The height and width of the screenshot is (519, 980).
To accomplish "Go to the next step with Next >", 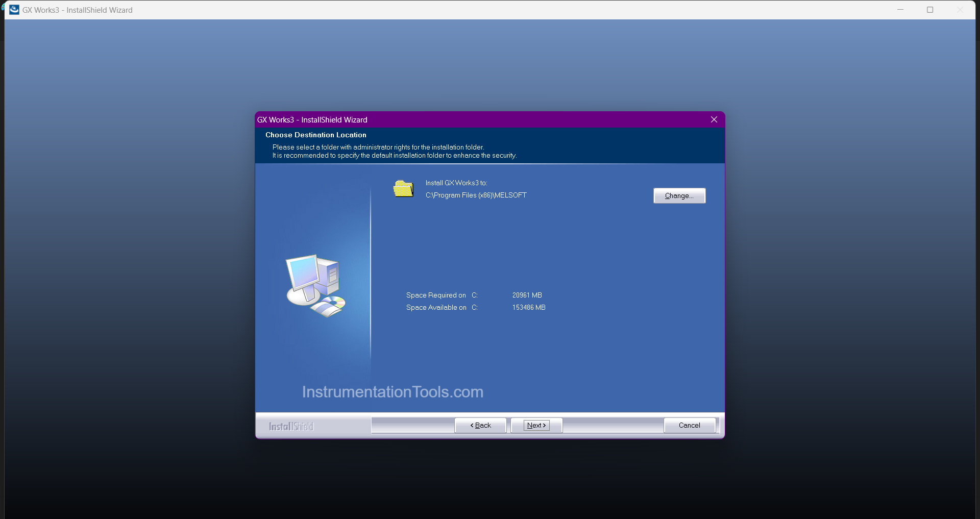I will pos(536,425).
